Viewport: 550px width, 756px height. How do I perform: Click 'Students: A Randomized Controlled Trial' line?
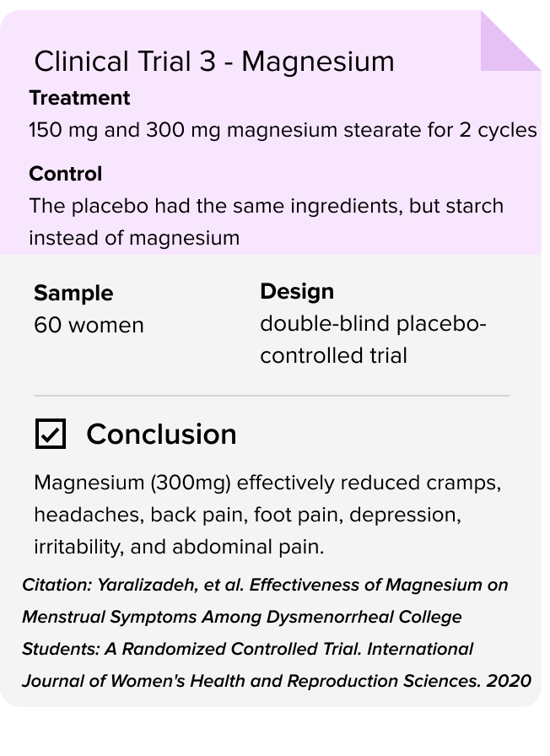pos(191,649)
